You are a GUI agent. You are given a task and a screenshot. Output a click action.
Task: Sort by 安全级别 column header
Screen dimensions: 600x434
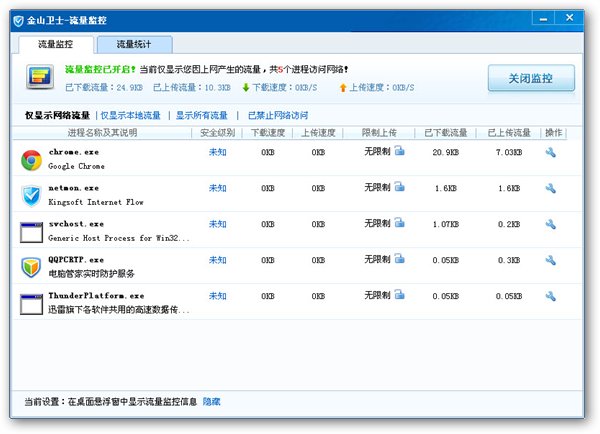pyautogui.click(x=217, y=133)
